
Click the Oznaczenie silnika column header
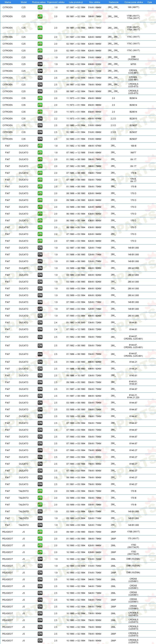click(133, 2)
